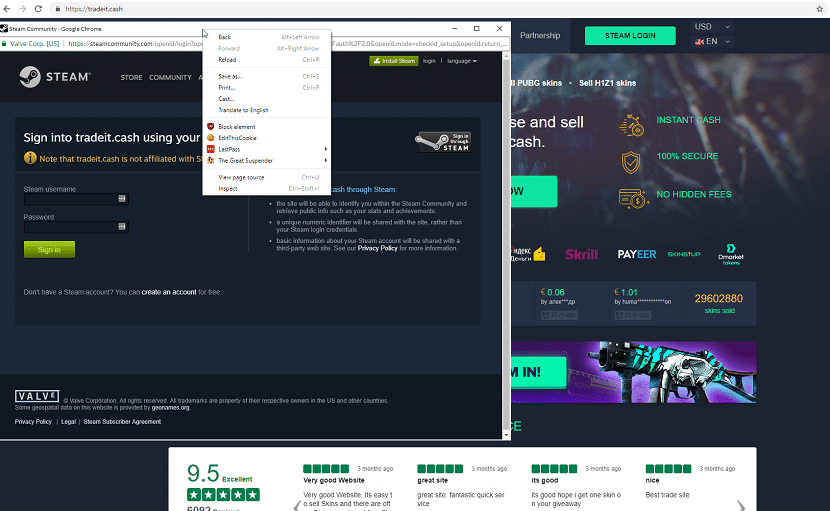
Task: Click the Valve logo in footer
Action: (x=37, y=396)
